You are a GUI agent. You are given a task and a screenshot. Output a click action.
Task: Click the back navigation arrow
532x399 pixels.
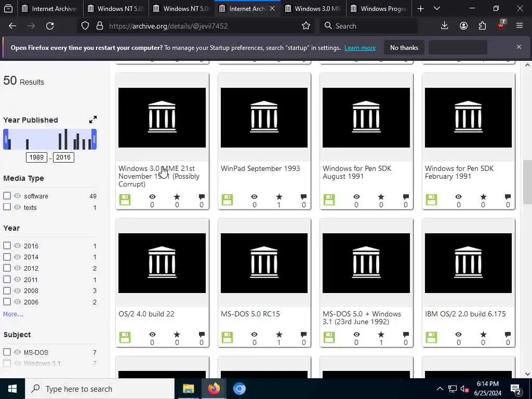click(x=12, y=26)
